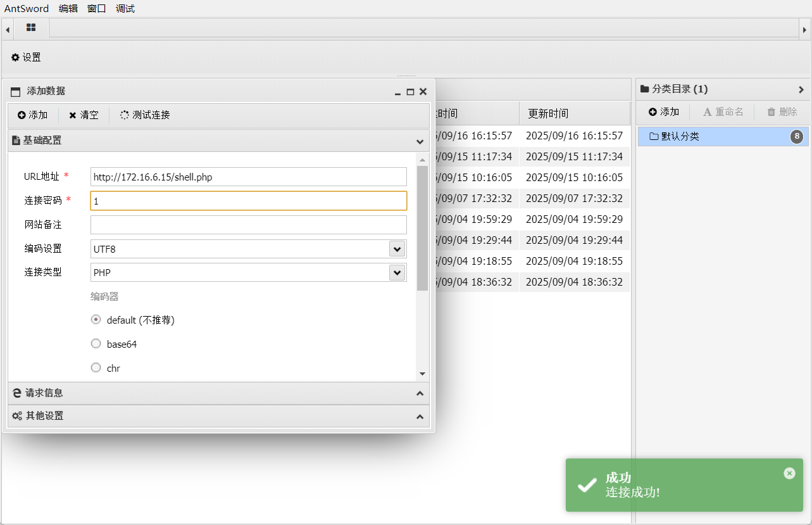Screen dimensions: 812x525
Task: Click the 网站备注 input field
Action: click(249, 225)
